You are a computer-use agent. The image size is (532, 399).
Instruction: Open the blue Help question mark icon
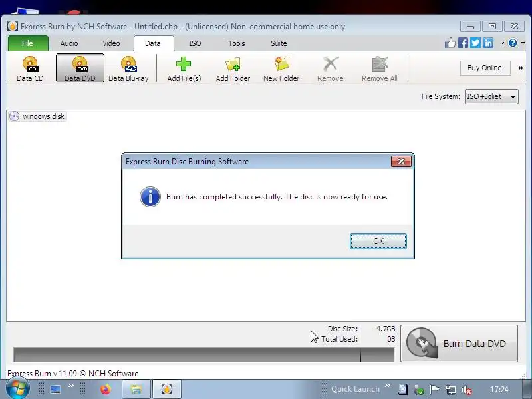point(513,43)
